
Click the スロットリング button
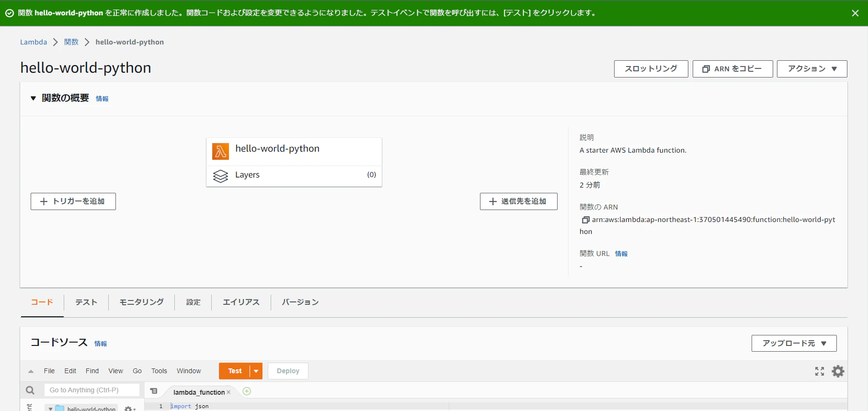pos(651,69)
